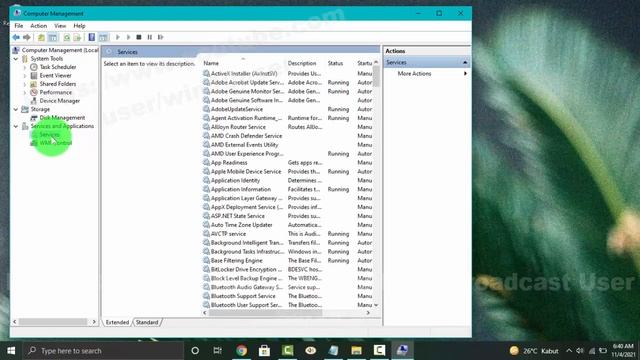Select the Bluetooth Support Service row
This screenshot has width=640, height=360.
287,296
